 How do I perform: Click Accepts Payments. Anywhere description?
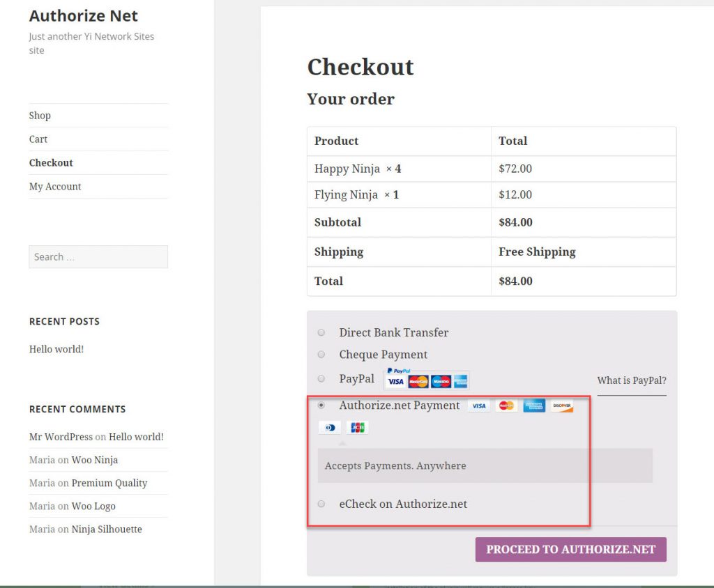click(x=395, y=465)
